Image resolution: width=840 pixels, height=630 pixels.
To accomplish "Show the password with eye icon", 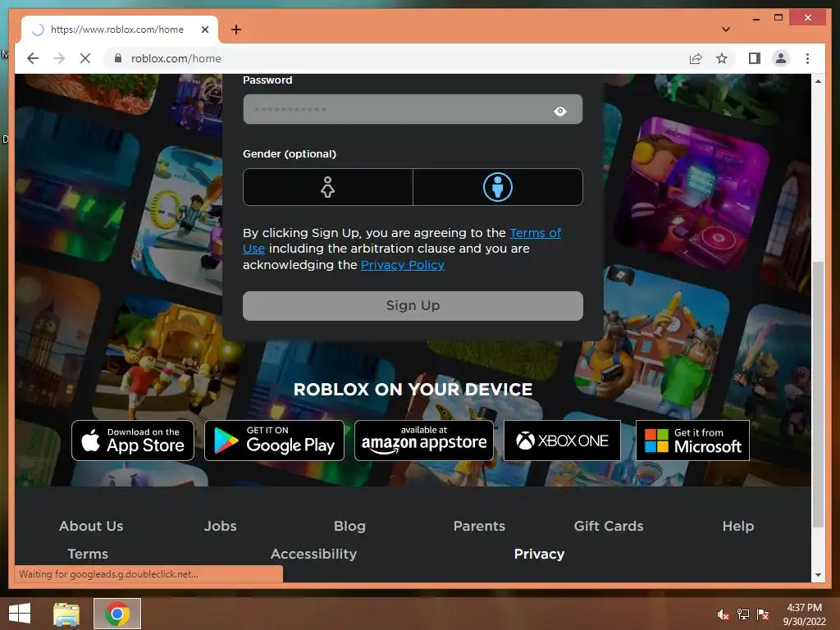I will tap(559, 111).
